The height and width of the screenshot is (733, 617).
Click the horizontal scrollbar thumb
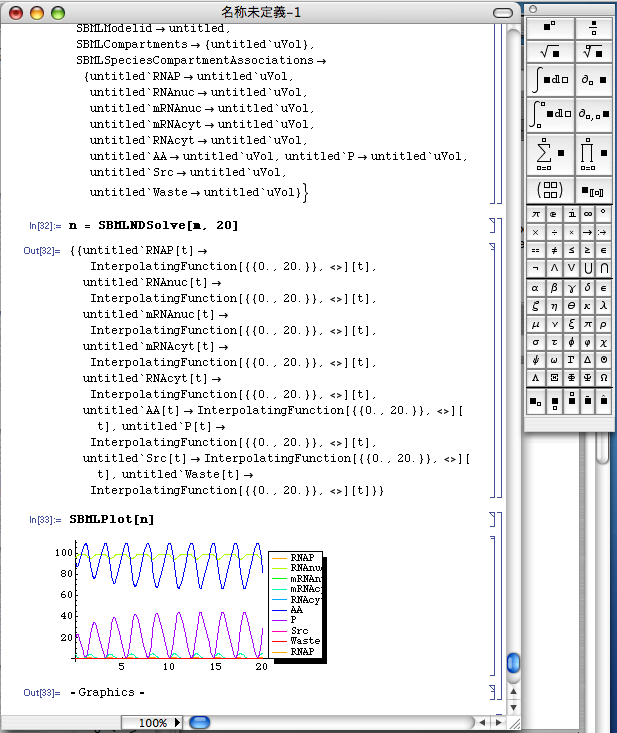click(200, 722)
